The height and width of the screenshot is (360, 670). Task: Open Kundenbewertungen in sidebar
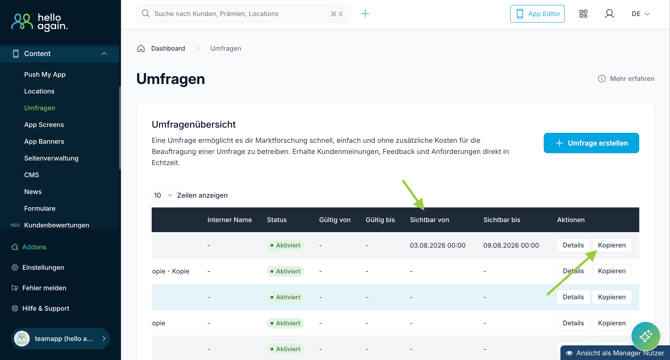56,225
